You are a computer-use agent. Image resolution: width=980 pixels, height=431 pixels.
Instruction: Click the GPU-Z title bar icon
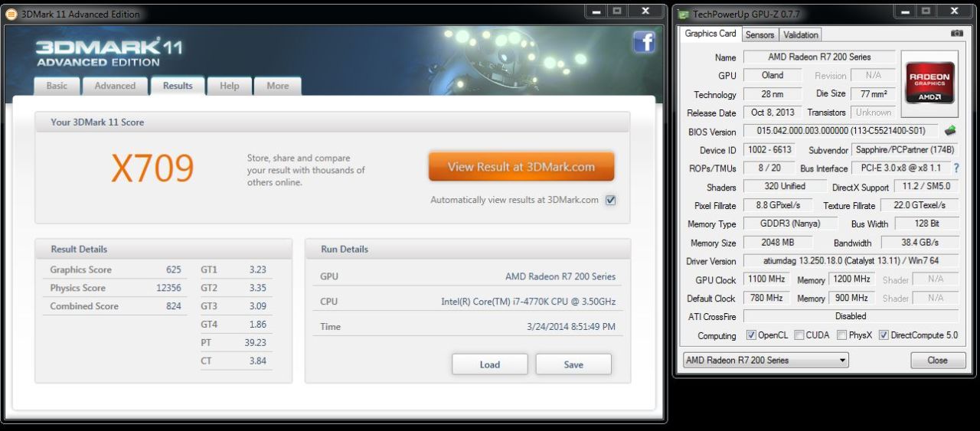click(x=683, y=14)
